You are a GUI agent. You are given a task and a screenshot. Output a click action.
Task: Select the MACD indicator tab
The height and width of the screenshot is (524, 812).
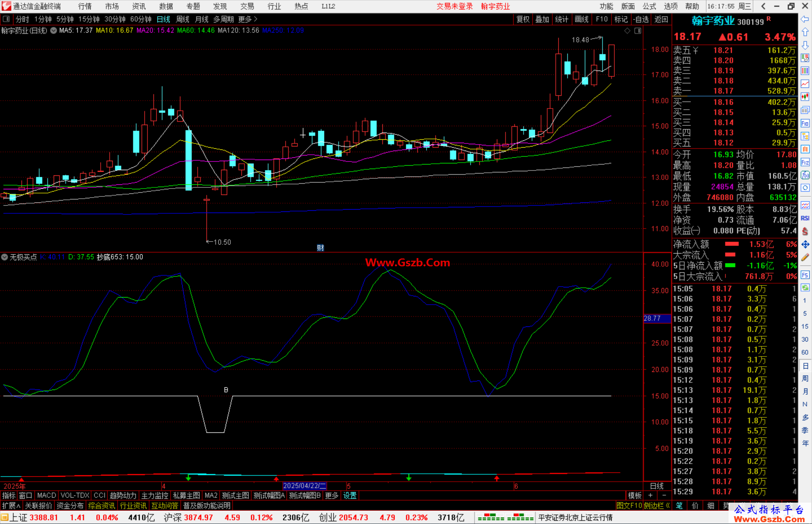coord(47,495)
